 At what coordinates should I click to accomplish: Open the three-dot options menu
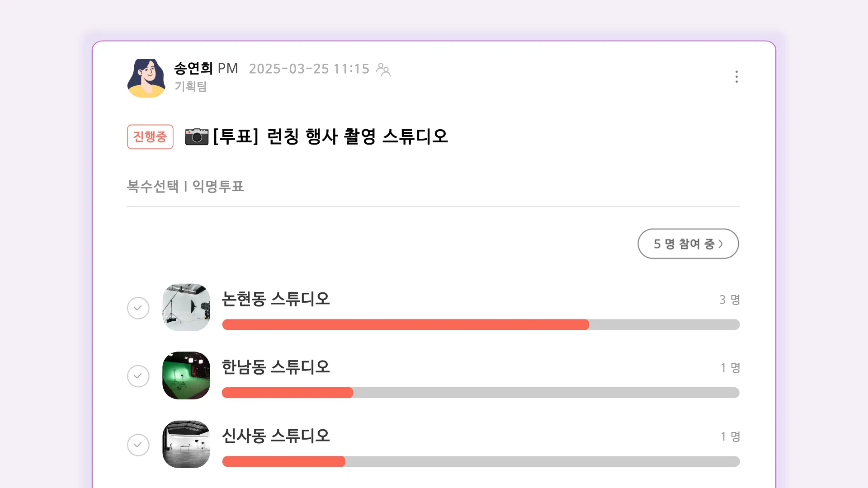pyautogui.click(x=737, y=77)
